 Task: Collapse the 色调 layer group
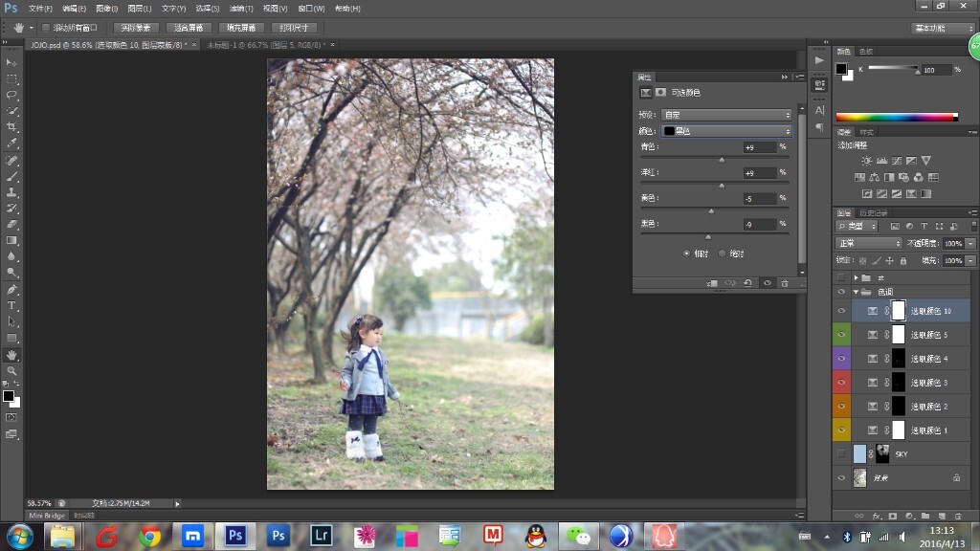coord(856,292)
